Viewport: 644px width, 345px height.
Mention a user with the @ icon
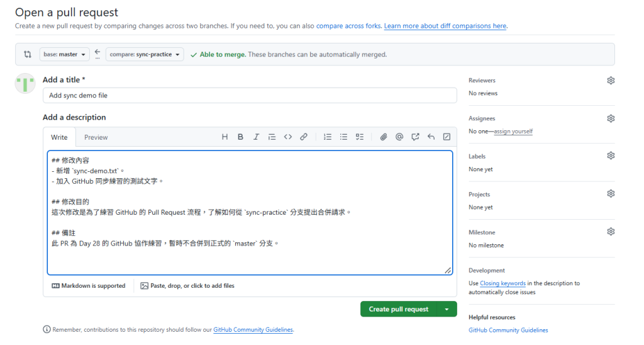[x=399, y=137]
